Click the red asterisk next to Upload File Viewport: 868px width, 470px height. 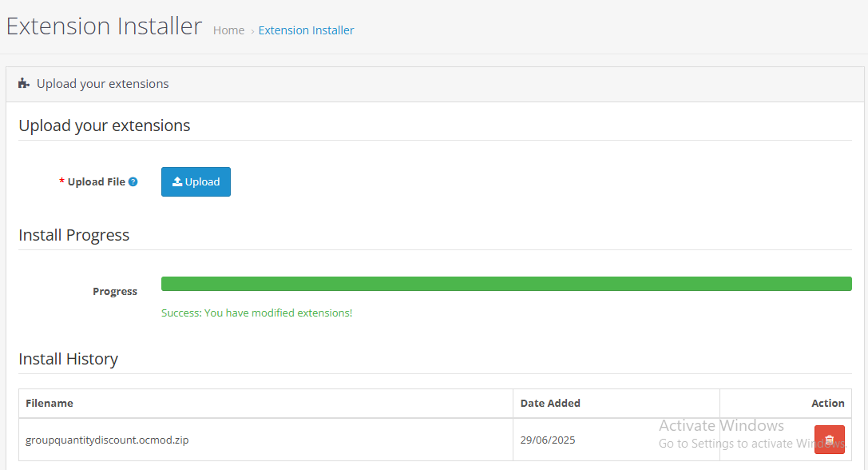[61, 181]
